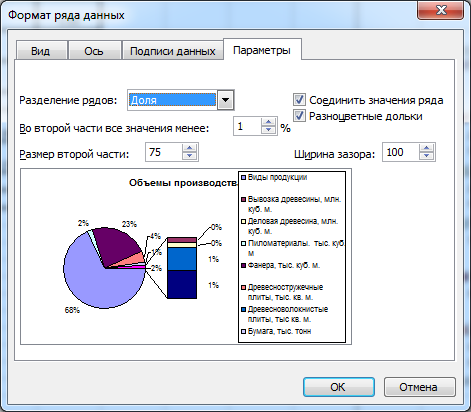Click the 23% data label
The height and width of the screenshot is (412, 471).
coord(129,224)
